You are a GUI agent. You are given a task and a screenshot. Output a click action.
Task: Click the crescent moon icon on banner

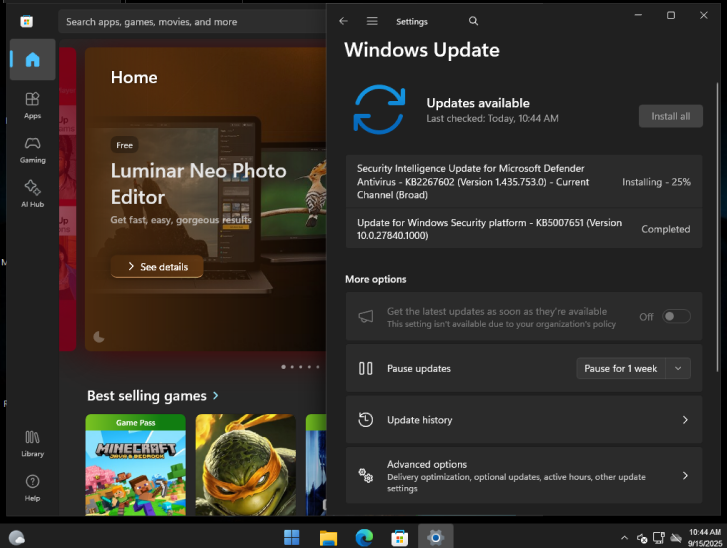pos(99,337)
